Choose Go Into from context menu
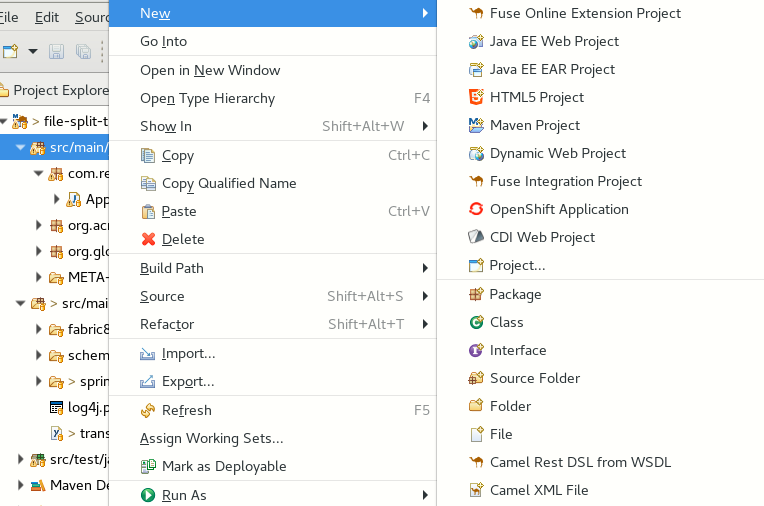The image size is (764, 506). tap(272, 41)
